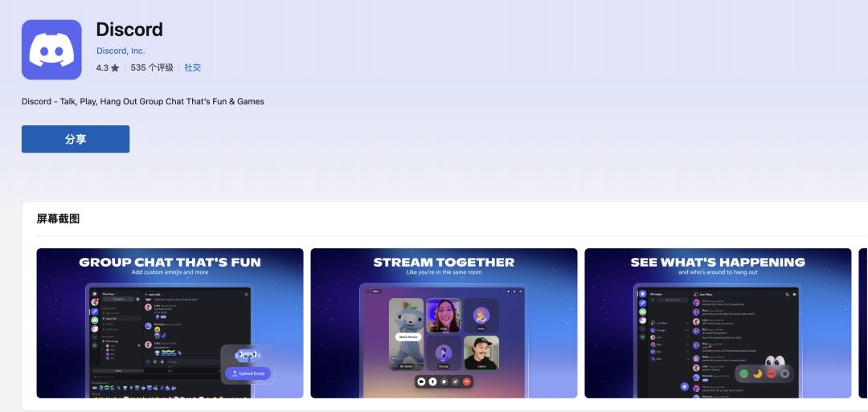Click the Discord app title text
Viewport: 868px width, 412px height.
coord(129,29)
